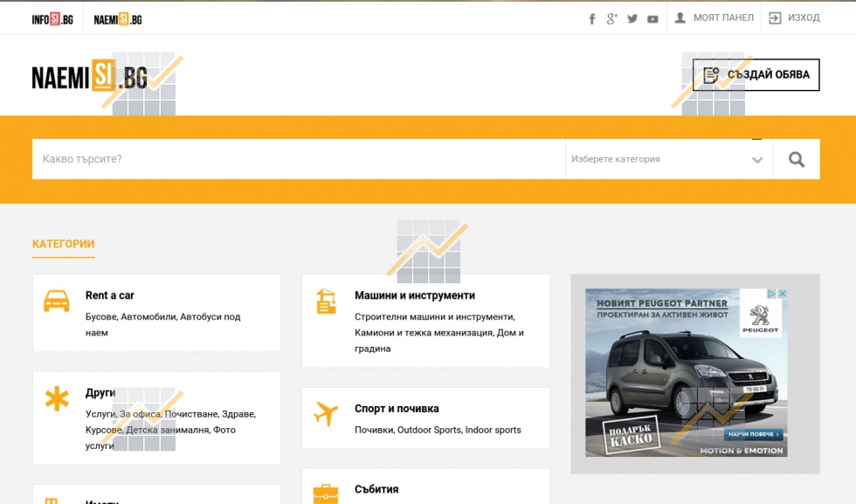Viewport: 856px width, 504px height.
Task: Open the Изберете категория dropdown
Action: tap(669, 160)
